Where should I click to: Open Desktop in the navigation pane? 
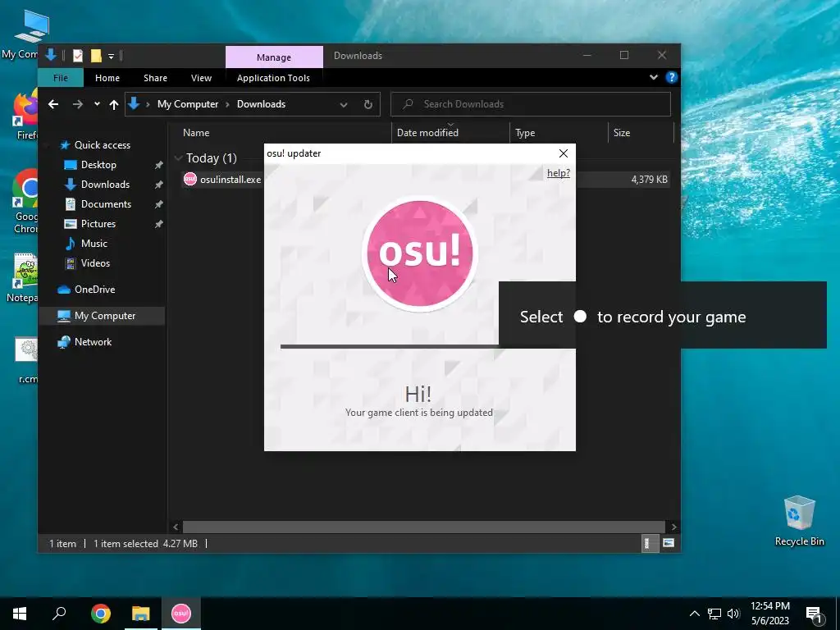pos(98,164)
